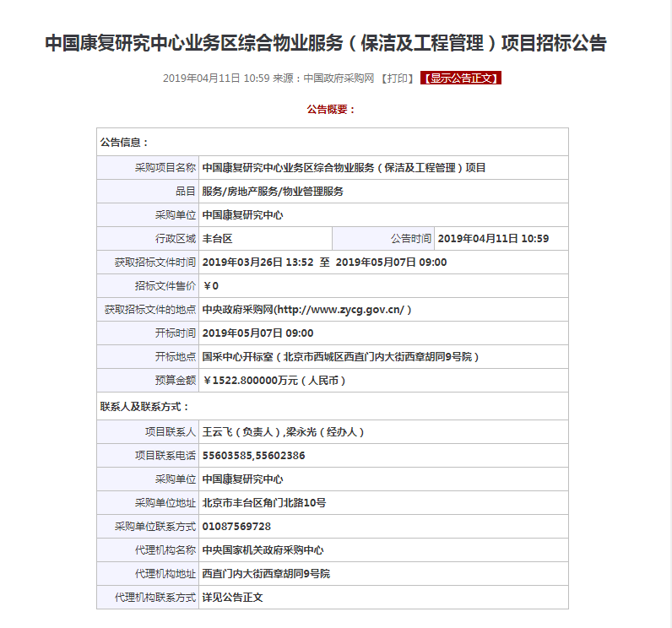Click the 招标文件售价 label cell

[x=148, y=286]
